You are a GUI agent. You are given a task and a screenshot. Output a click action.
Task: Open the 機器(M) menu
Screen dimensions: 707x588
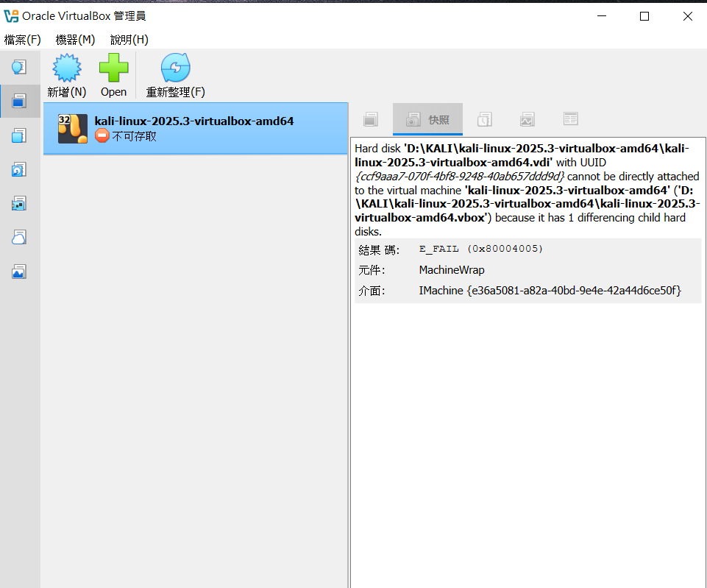(75, 40)
